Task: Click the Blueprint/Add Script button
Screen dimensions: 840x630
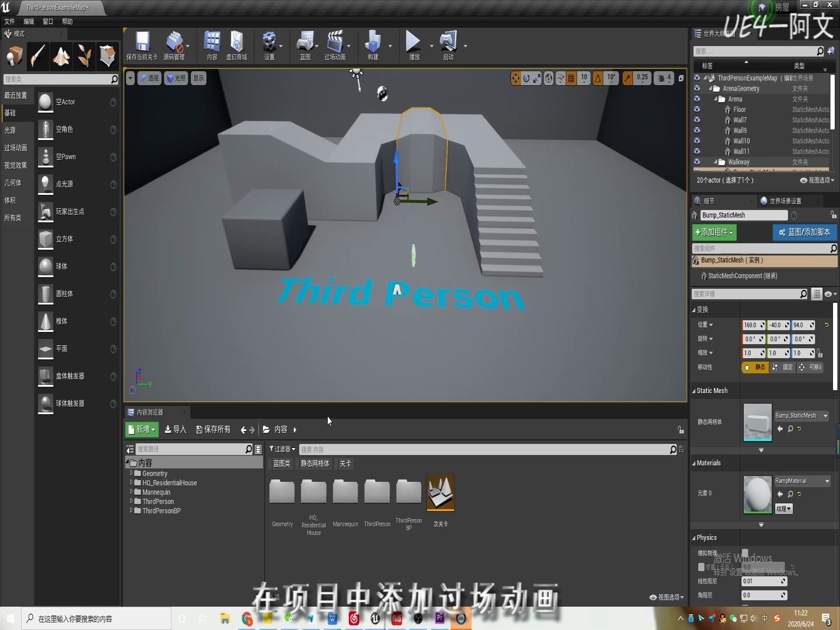Action: tap(805, 232)
